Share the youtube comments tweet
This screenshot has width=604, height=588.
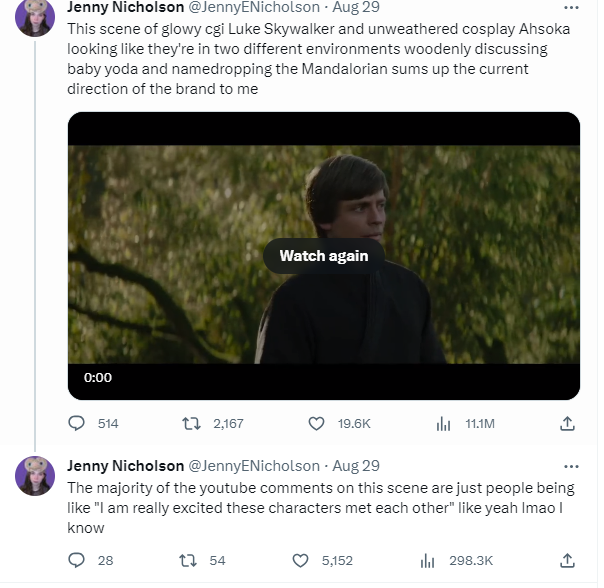(x=569, y=560)
